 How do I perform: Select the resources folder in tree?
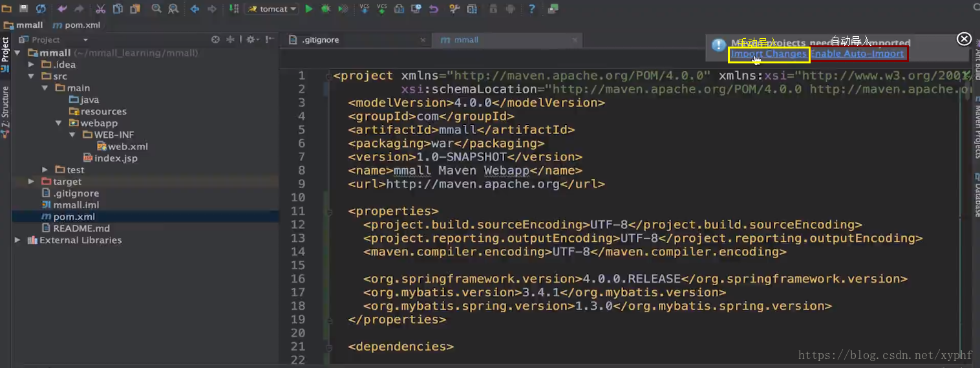[98, 111]
